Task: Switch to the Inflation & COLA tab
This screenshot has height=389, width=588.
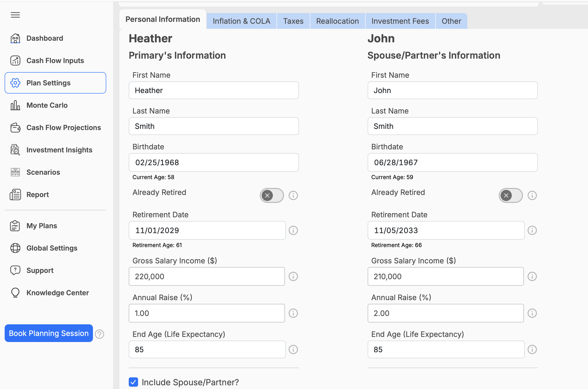Action: tap(242, 21)
